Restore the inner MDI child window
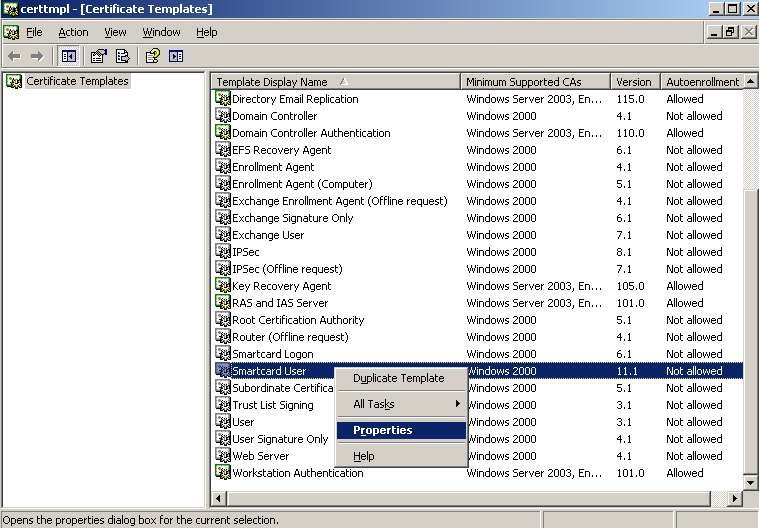This screenshot has width=759, height=528. 730,32
